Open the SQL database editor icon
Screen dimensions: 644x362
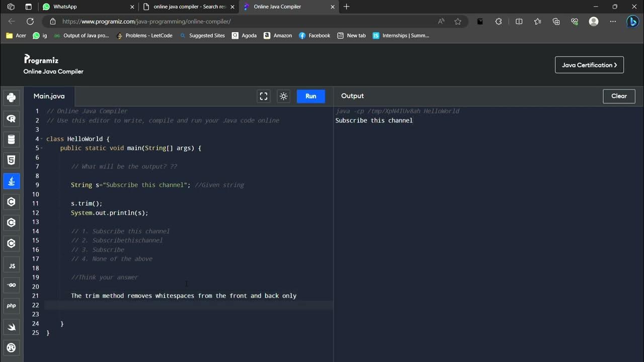coord(11,139)
